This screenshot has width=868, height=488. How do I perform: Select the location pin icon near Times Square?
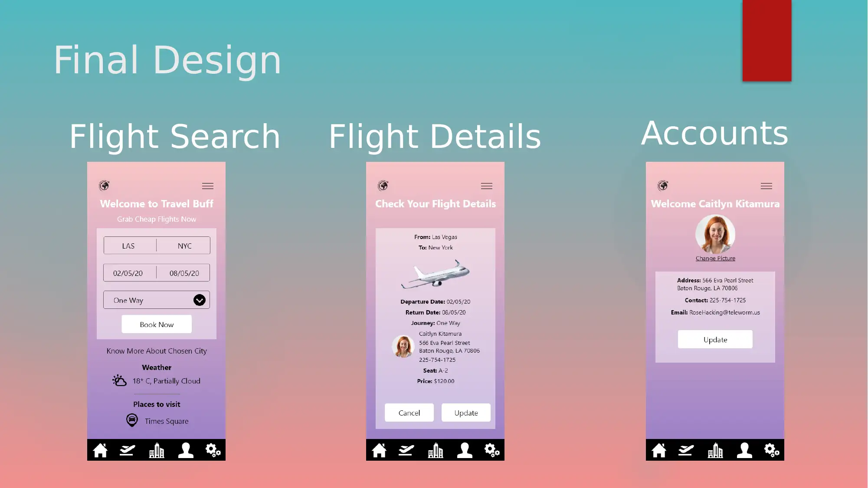click(x=132, y=420)
